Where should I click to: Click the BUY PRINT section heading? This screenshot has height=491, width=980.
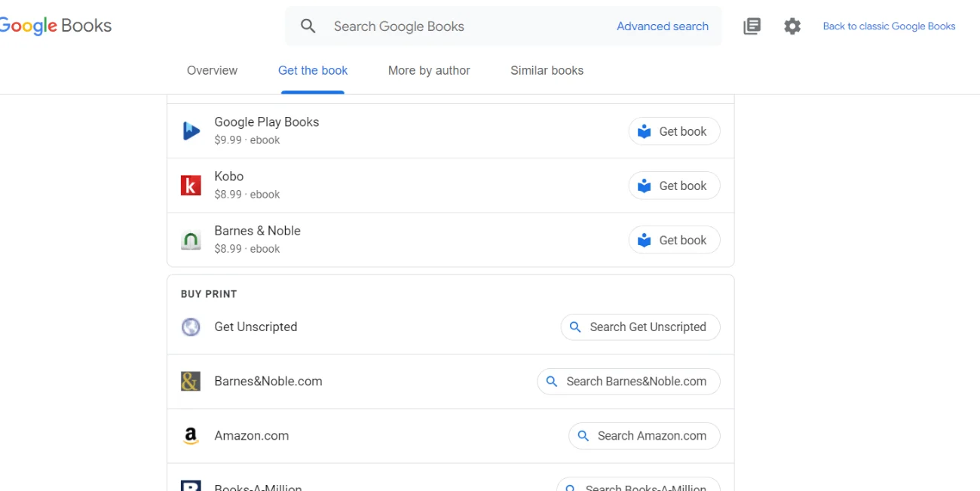pyautogui.click(x=209, y=294)
